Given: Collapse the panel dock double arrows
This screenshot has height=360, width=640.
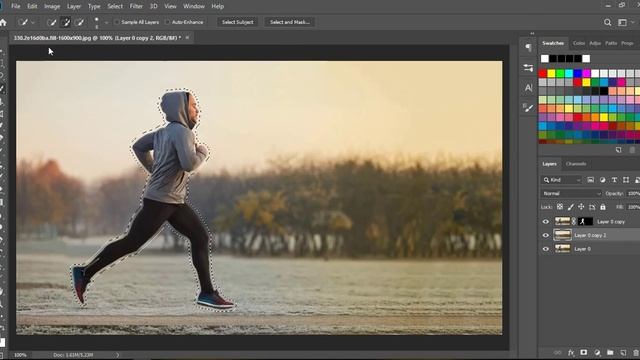Looking at the screenshot, I should point(532,33).
